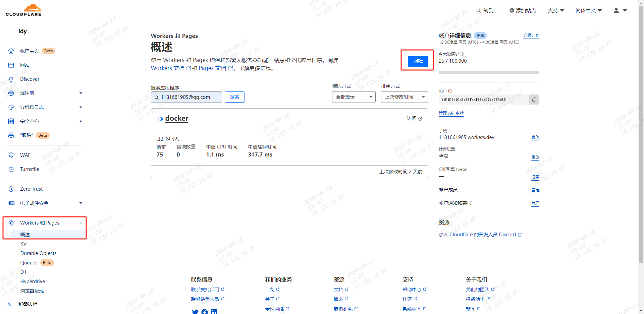Image resolution: width=644 pixels, height=314 pixels.
Task: Select D1 in the sidebar
Action: coord(23,272)
